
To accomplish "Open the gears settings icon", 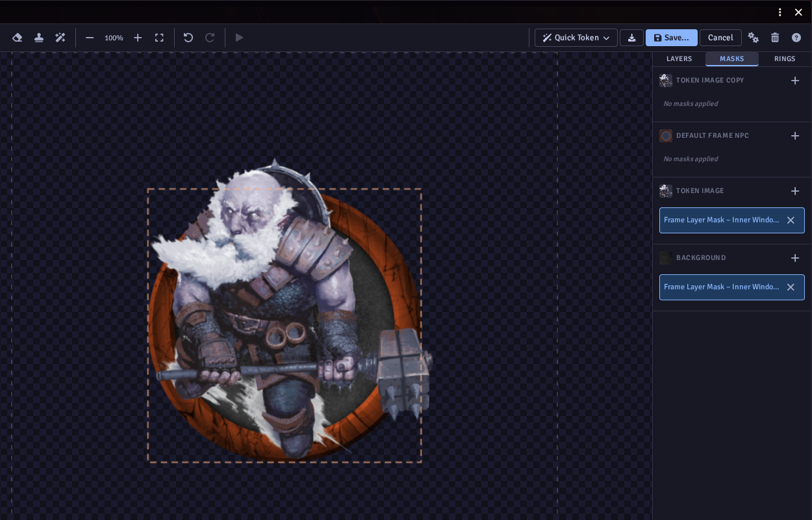I will tap(754, 38).
